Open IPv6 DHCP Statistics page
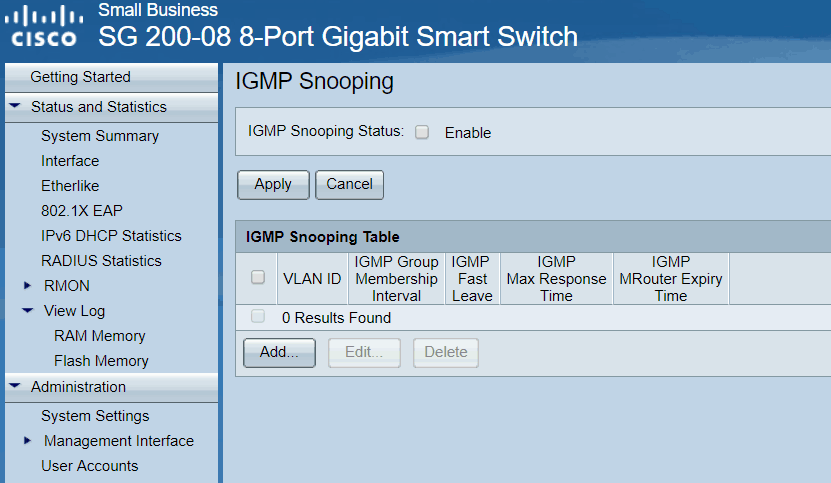The width and height of the screenshot is (831, 483). coord(111,236)
